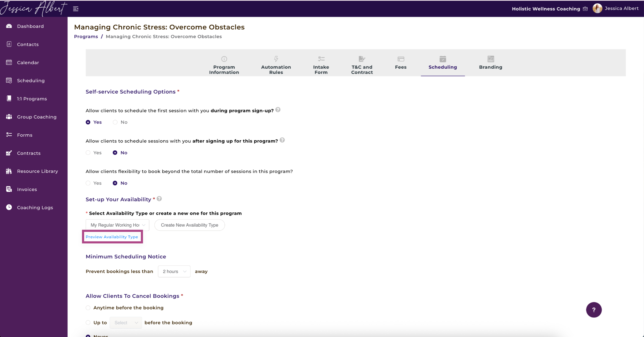
Task: Click the Fees credit card icon
Action: (401, 59)
